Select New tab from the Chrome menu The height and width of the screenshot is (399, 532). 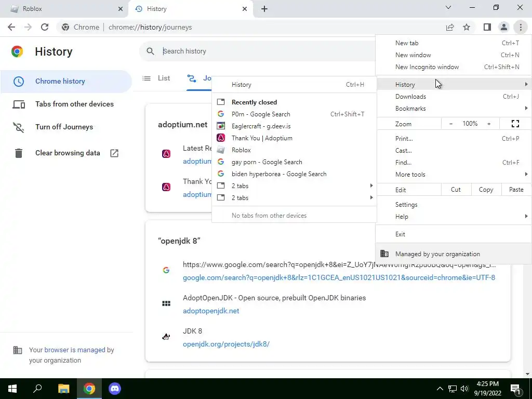454,43
